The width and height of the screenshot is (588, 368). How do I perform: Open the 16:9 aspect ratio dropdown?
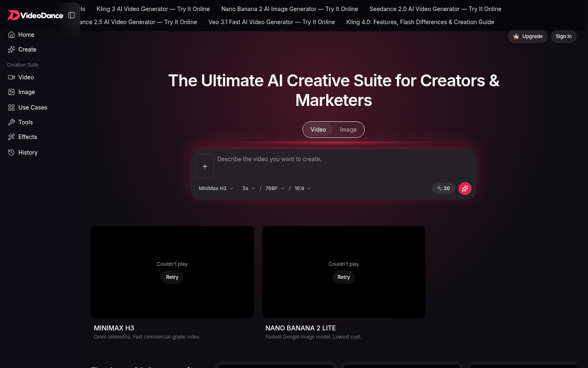[303, 188]
